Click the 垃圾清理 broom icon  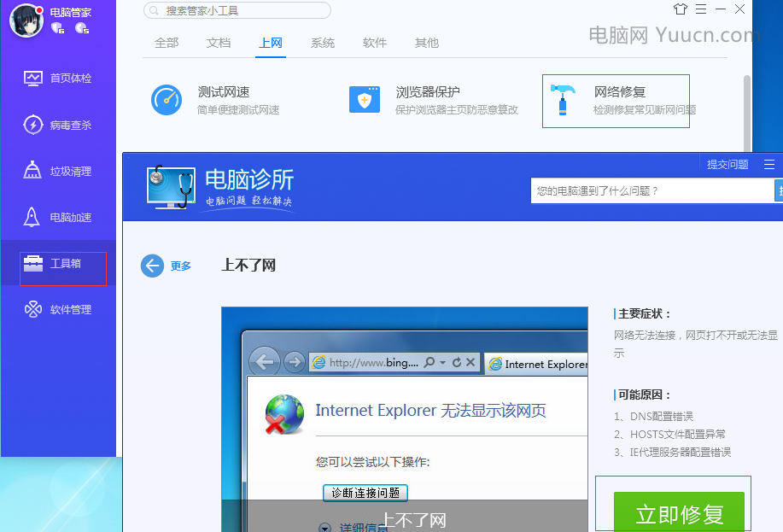(32, 170)
